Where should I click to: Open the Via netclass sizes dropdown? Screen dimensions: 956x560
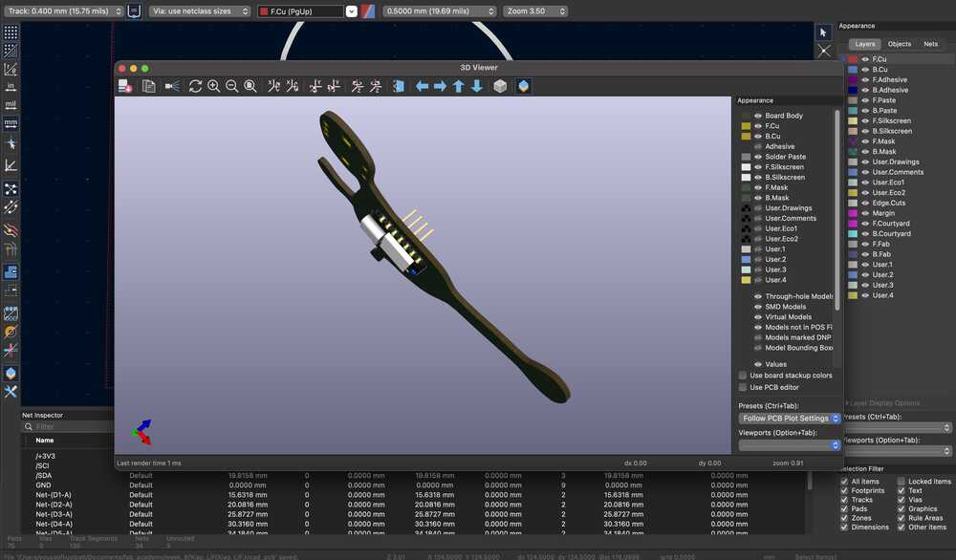tap(200, 11)
